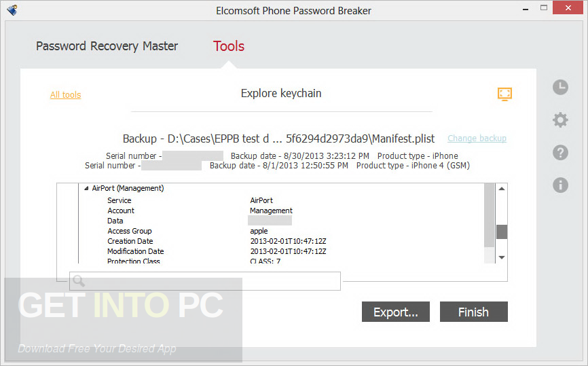Open settings gear icon in sidebar

(560, 120)
